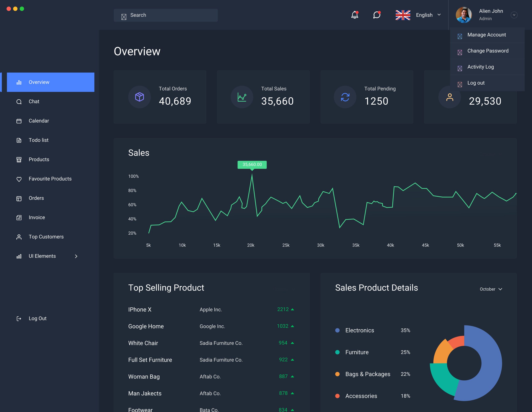Click the Activity Log menu icon
This screenshot has height=412, width=532.
[460, 68]
